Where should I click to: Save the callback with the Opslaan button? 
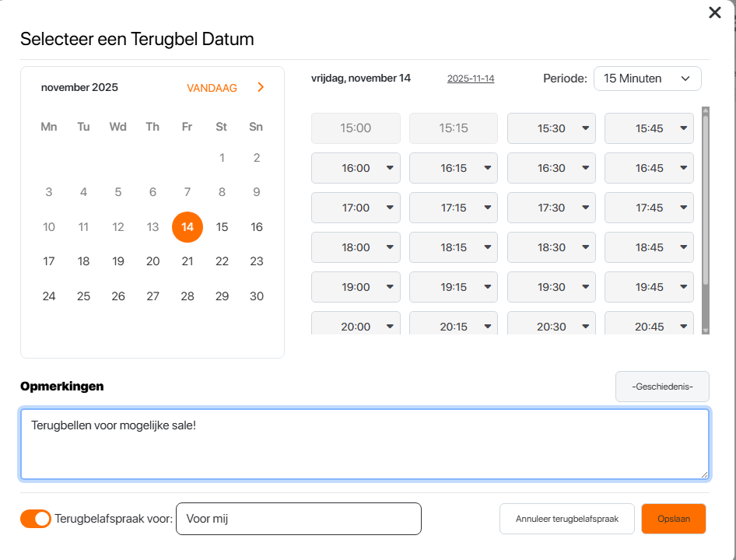point(674,518)
